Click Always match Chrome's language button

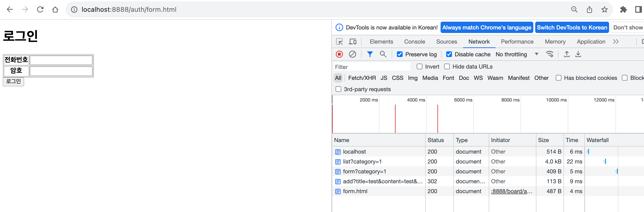click(x=487, y=27)
